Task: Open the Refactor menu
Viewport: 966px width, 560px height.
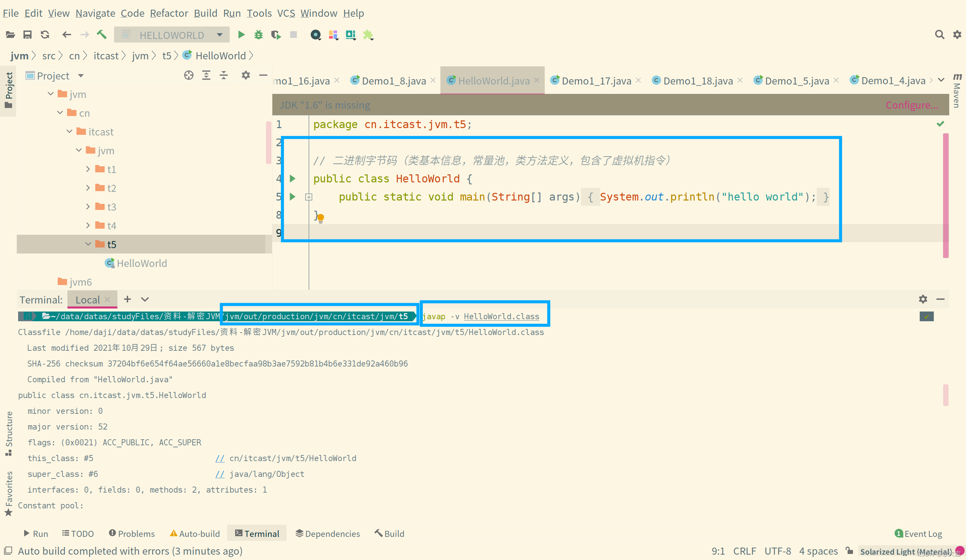Action: [169, 13]
